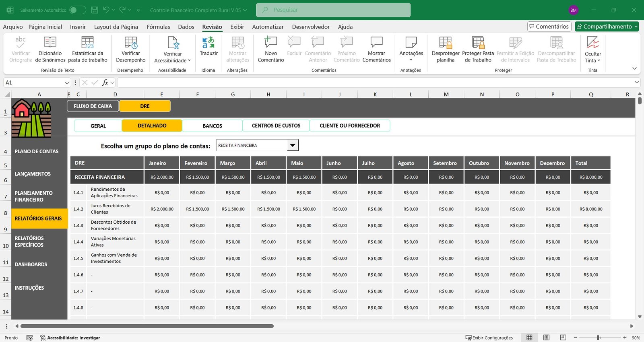Switch to Page Break Preview view

click(x=563, y=338)
